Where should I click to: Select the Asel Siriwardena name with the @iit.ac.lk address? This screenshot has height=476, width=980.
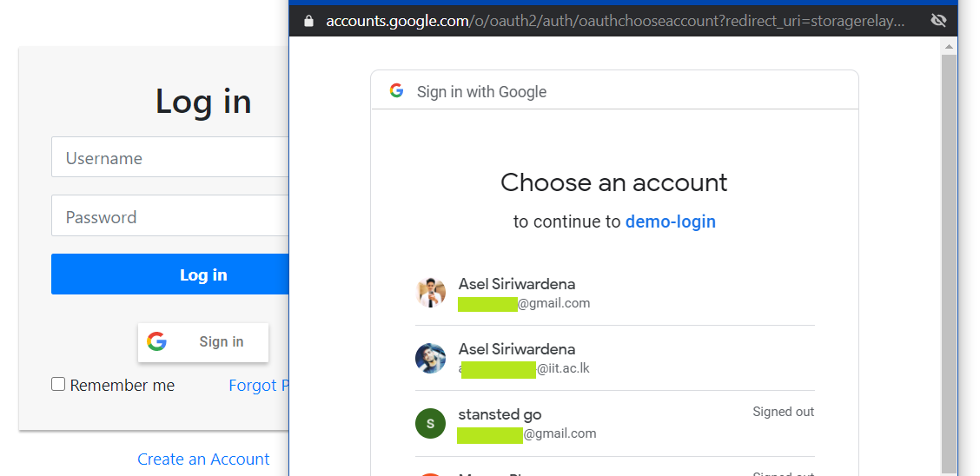[517, 349]
